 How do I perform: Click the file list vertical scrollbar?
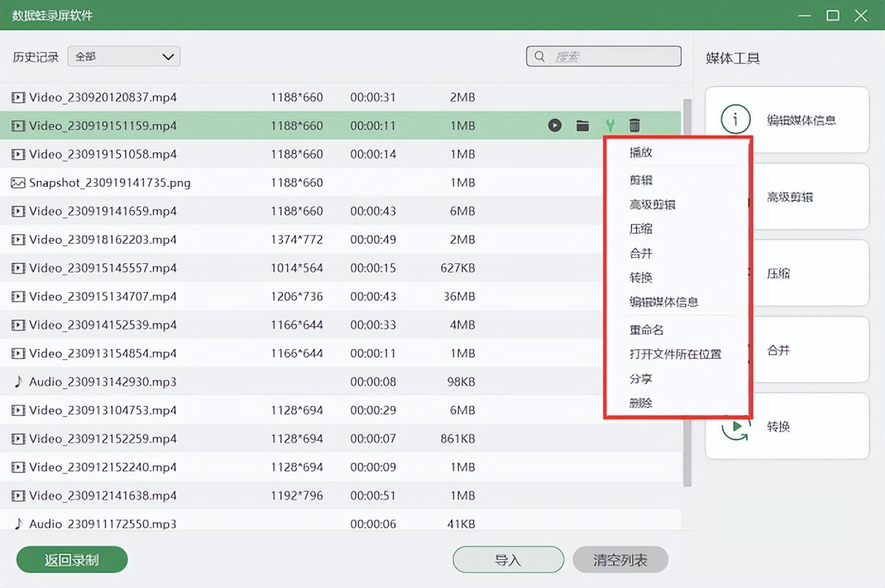pos(687,292)
